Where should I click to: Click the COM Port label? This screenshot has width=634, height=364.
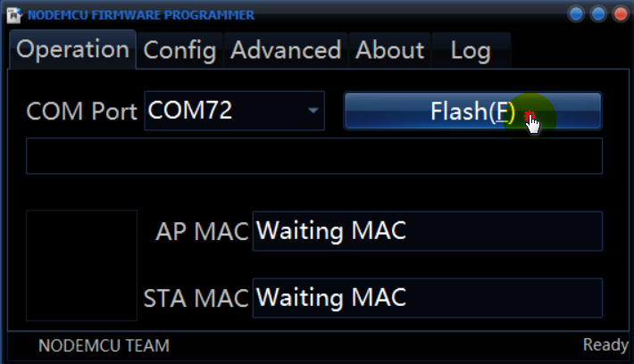(x=82, y=112)
